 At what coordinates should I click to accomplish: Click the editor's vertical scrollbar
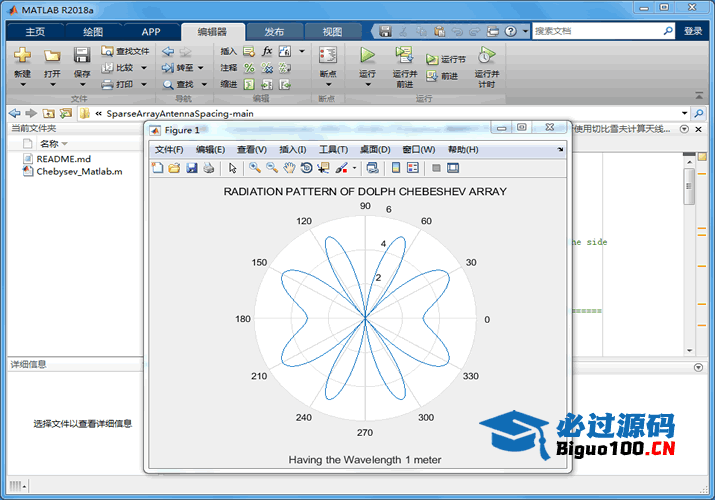[x=689, y=187]
